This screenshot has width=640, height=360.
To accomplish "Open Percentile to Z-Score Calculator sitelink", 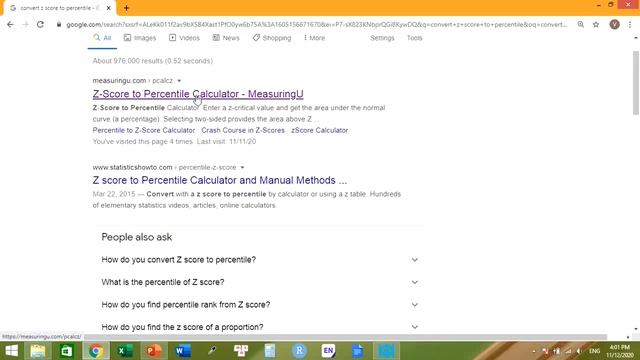I will pyautogui.click(x=144, y=130).
